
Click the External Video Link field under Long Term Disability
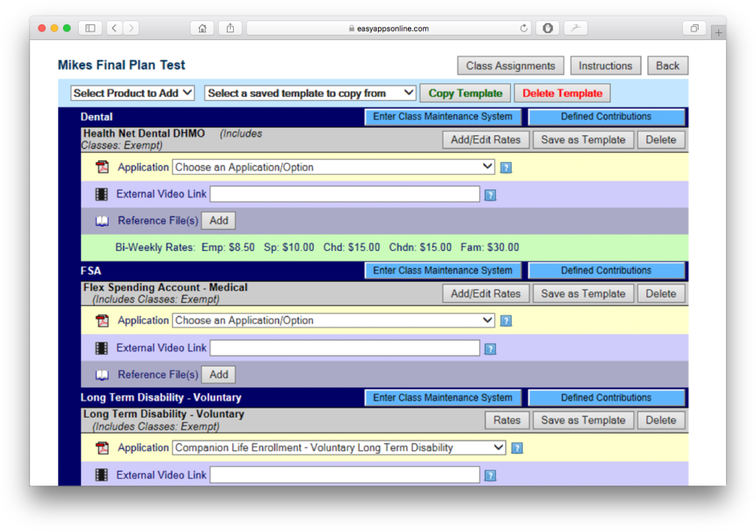pyautogui.click(x=344, y=475)
